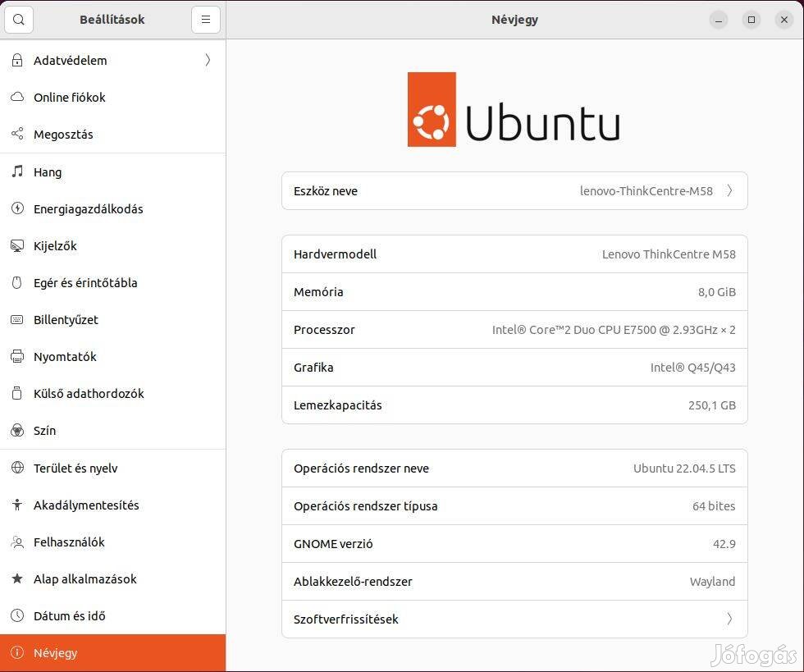Click the star icon for Alap alkalmazások
The width and height of the screenshot is (804, 672).
(x=17, y=579)
